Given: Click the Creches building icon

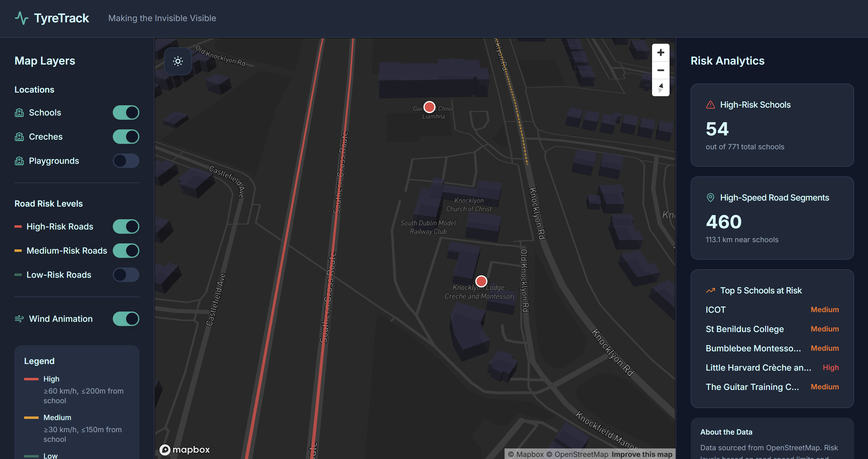Looking at the screenshot, I should (x=19, y=137).
